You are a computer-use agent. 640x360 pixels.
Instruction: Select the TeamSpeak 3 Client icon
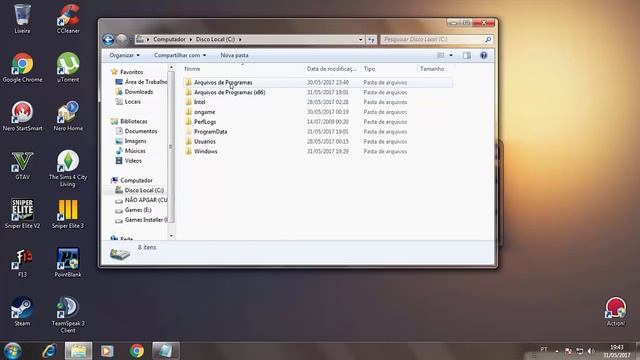pos(68,314)
